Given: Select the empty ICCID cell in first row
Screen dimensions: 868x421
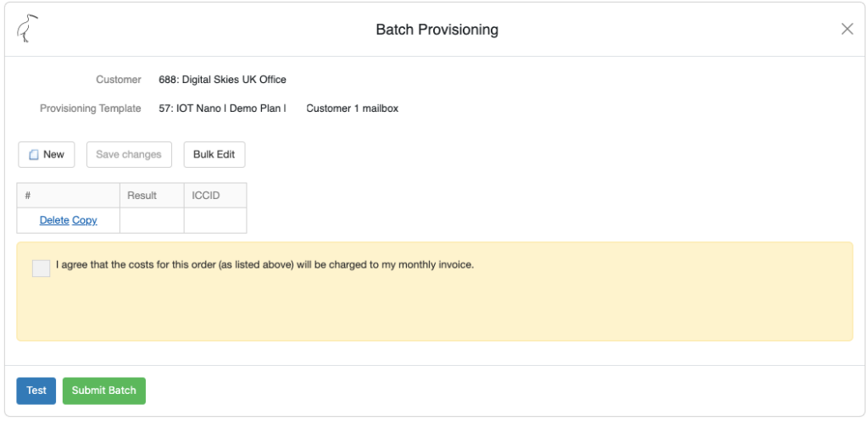Looking at the screenshot, I should point(215,220).
